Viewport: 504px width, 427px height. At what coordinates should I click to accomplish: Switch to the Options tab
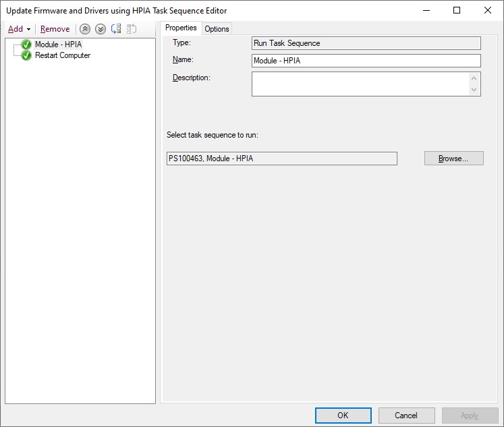pyautogui.click(x=217, y=28)
